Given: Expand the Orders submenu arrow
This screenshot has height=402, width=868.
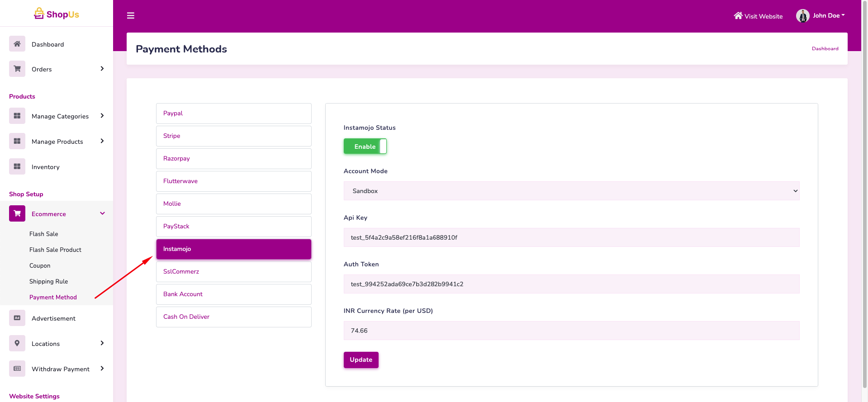Looking at the screenshot, I should pos(102,69).
